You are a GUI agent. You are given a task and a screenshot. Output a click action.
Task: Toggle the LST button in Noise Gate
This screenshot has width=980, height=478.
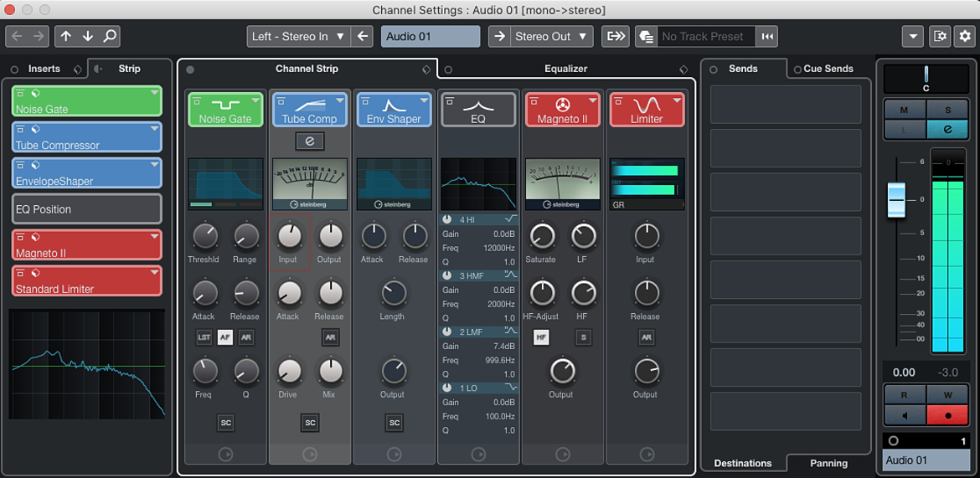pyautogui.click(x=204, y=337)
